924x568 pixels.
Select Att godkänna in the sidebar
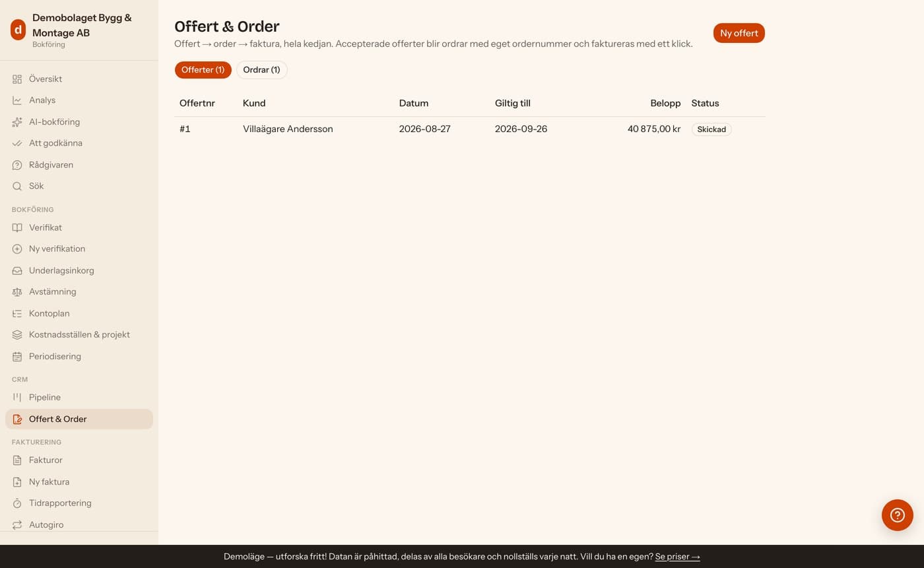click(x=79, y=143)
